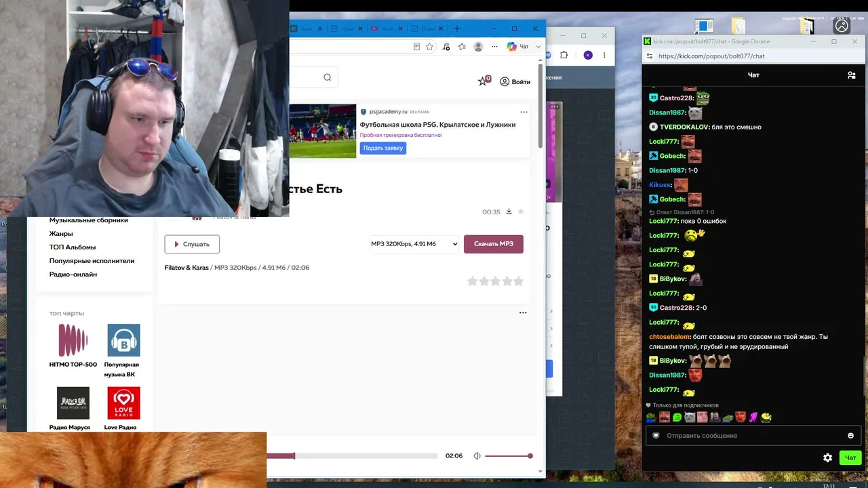Rate the track five stars

(518, 281)
